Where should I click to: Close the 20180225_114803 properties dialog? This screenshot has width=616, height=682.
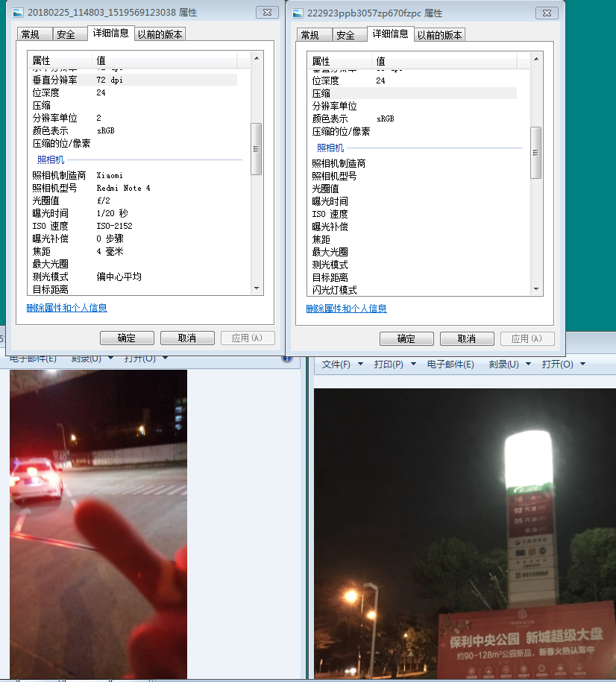tap(265, 12)
